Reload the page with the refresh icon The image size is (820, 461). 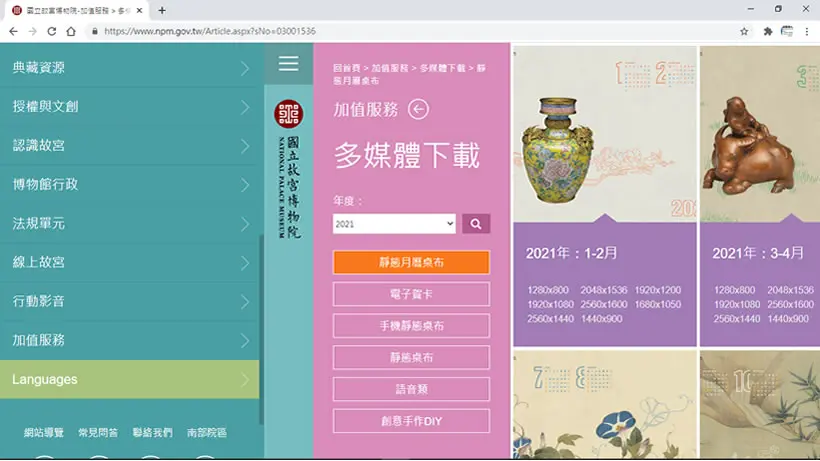click(x=51, y=31)
